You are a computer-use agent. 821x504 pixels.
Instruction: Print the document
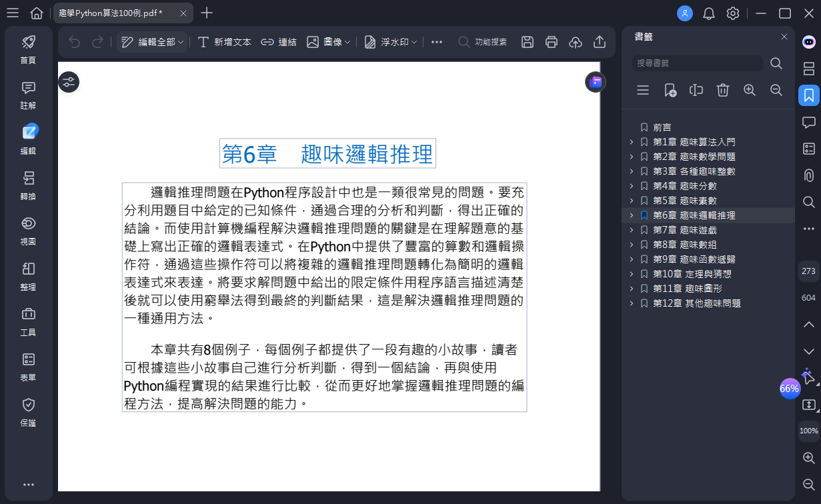pyautogui.click(x=552, y=42)
